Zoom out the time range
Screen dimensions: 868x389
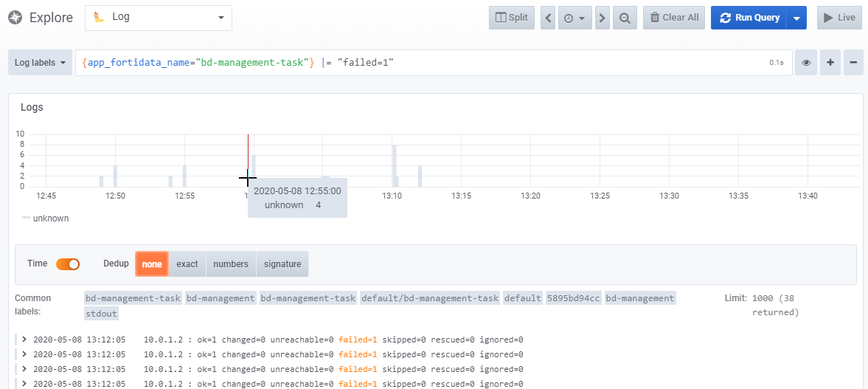(x=625, y=18)
